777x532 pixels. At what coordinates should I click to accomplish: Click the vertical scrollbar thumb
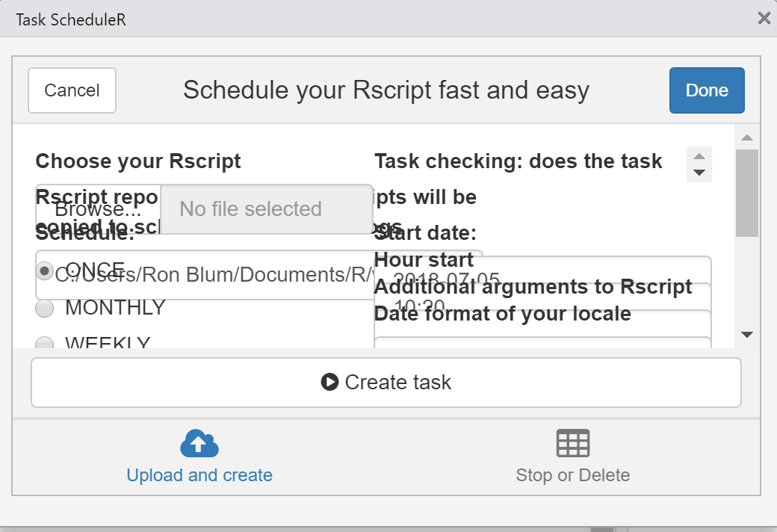747,194
